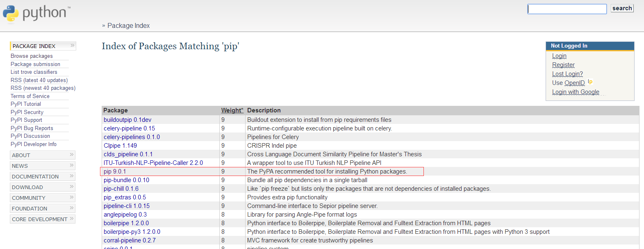The image size is (644, 249).
Task: Open Clpipe 1.149 package
Action: click(120, 146)
